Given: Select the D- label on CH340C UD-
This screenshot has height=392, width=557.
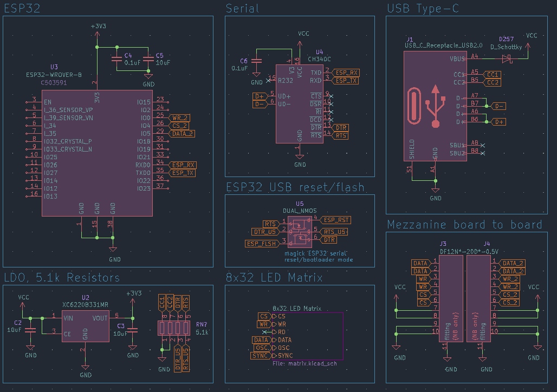Looking at the screenshot, I should click(x=260, y=104).
